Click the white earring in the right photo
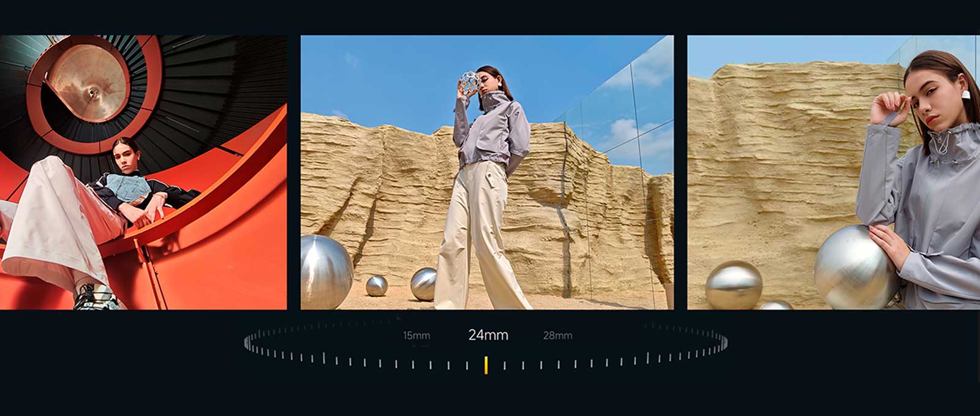This screenshot has width=980, height=416. coord(965,95)
